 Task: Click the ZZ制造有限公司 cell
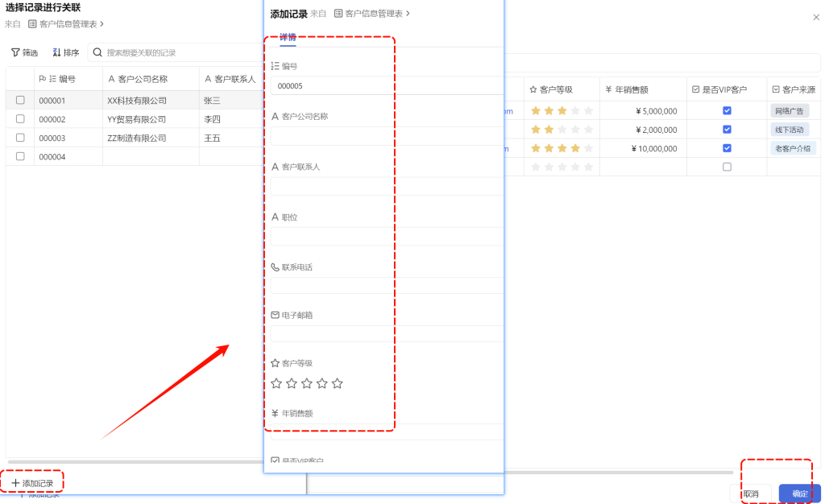151,138
